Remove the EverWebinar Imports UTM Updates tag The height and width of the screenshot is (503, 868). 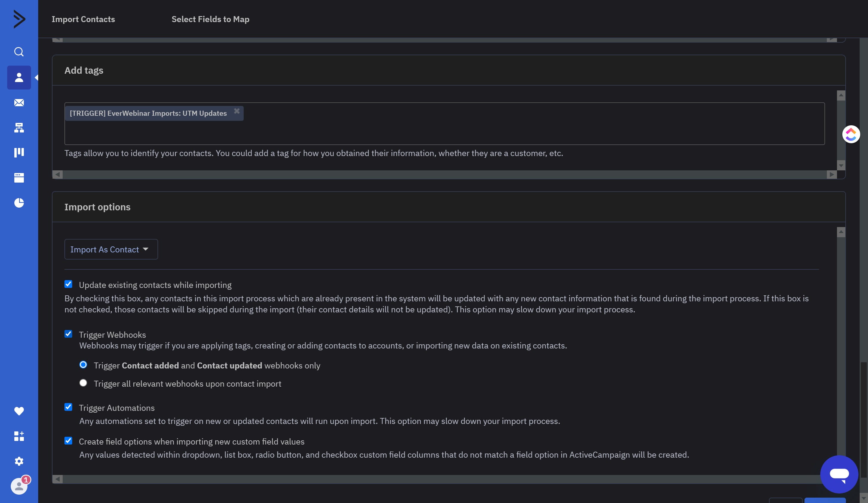coord(237,110)
